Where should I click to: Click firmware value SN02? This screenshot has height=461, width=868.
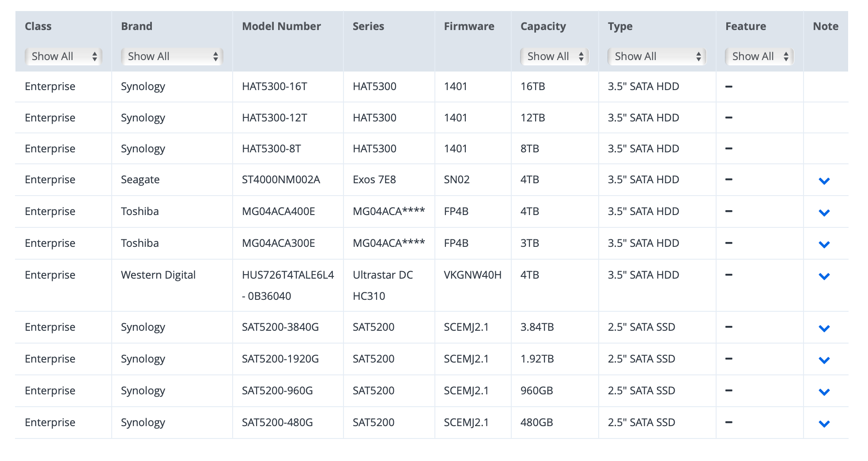pyautogui.click(x=457, y=179)
